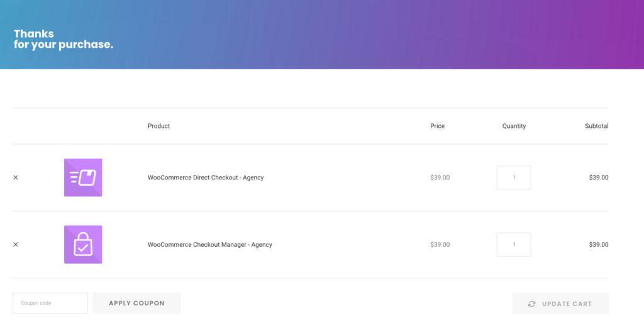Screen dimensions: 644x323
Task: Open the Checkout Manager shopping bag thumbnail
Action: point(83,244)
